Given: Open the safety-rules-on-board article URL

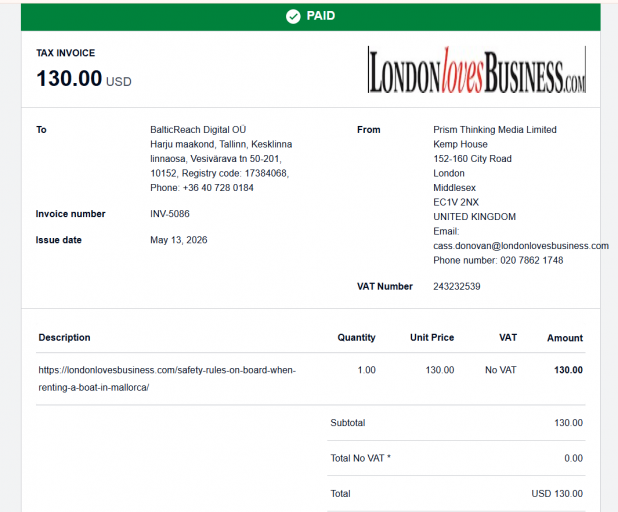Looking at the screenshot, I should coord(167,379).
